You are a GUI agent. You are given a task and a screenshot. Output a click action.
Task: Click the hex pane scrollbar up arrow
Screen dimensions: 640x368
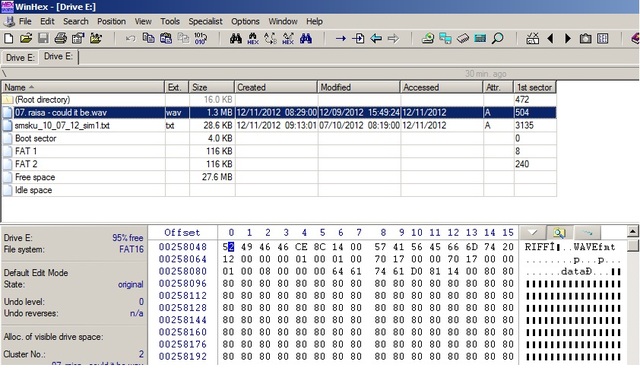click(633, 231)
